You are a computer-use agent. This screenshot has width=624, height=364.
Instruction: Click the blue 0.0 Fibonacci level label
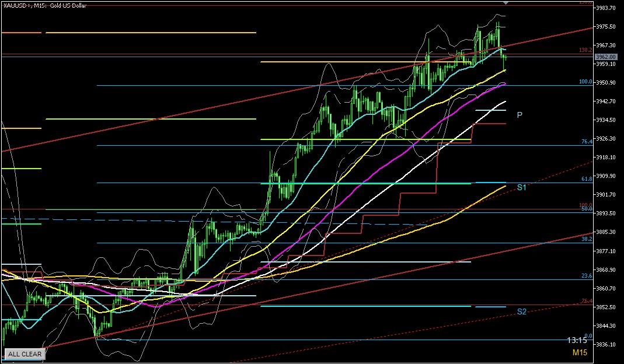pos(588,336)
